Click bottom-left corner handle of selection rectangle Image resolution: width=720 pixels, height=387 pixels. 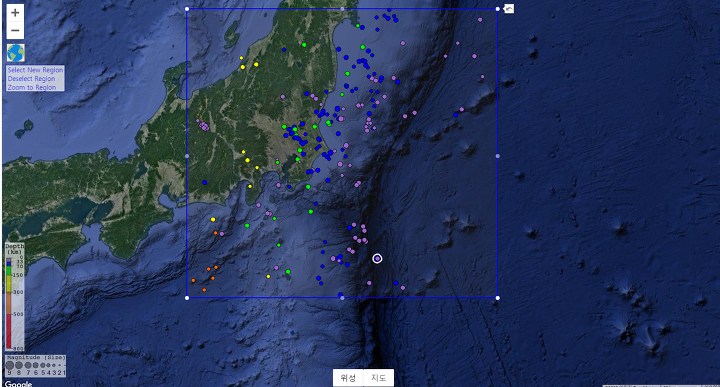pyautogui.click(x=187, y=298)
